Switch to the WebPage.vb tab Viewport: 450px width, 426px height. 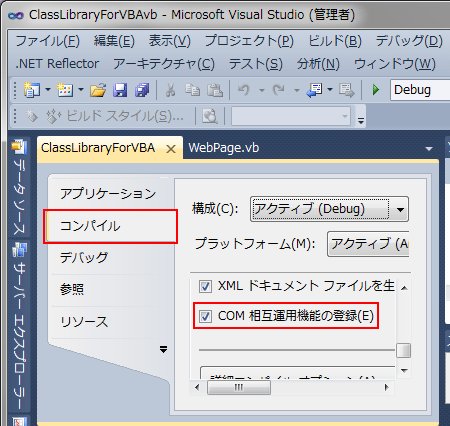[224, 148]
